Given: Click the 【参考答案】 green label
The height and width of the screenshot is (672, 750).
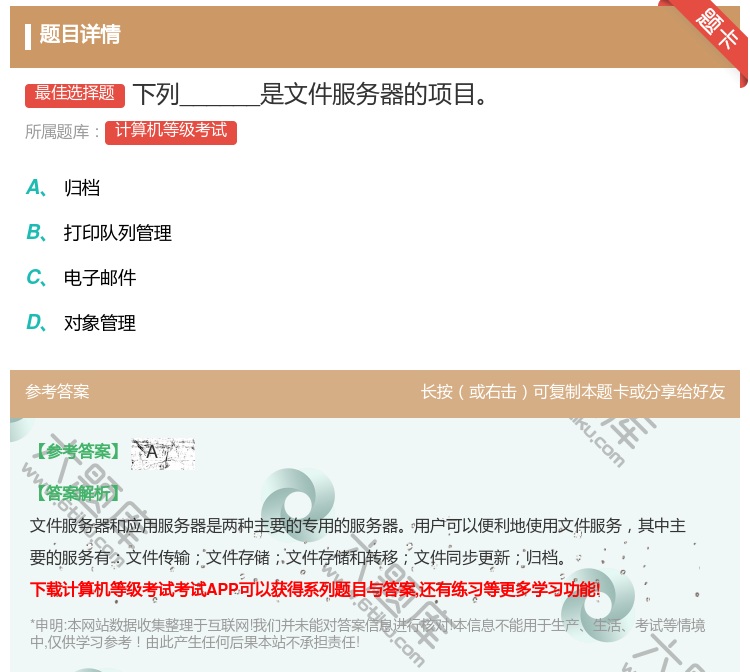Looking at the screenshot, I should (78, 452).
